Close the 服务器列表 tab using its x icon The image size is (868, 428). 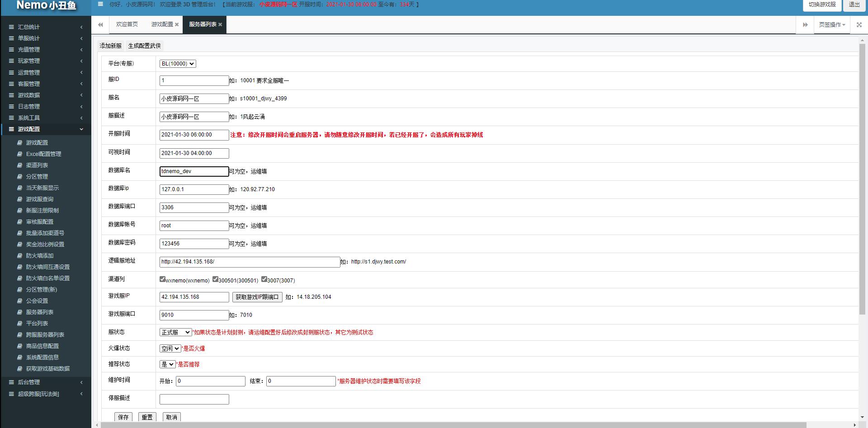tap(220, 25)
